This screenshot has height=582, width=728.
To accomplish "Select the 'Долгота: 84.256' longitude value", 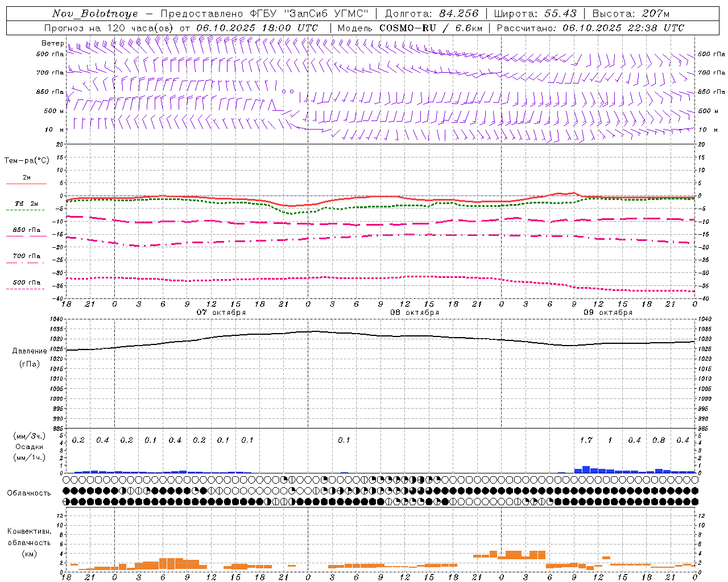I will pos(432,14).
